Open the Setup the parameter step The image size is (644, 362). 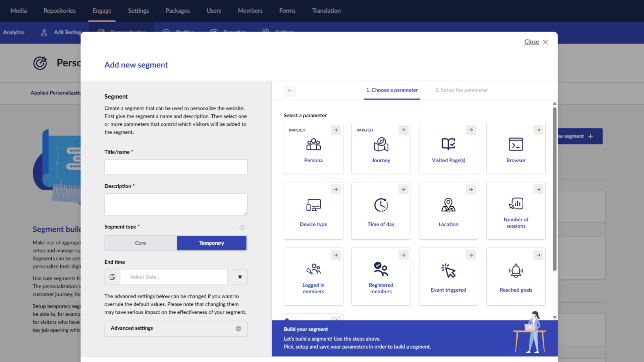(x=461, y=90)
